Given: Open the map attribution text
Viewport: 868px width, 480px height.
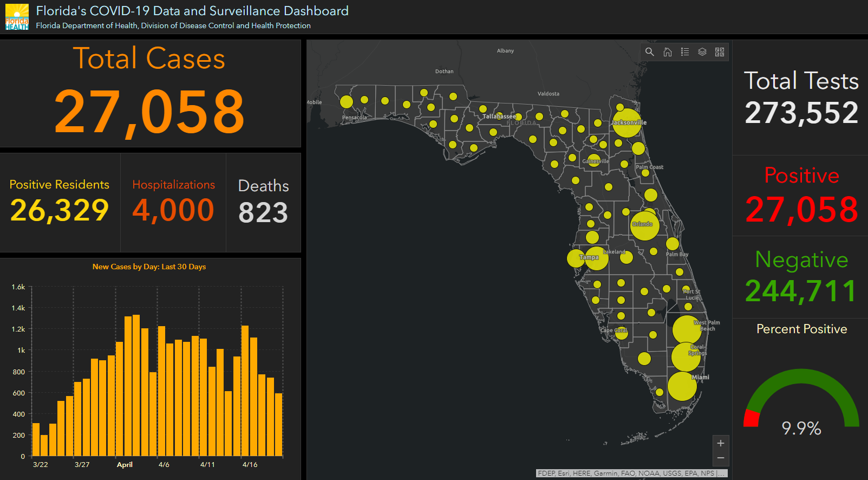Looking at the screenshot, I should (631, 473).
